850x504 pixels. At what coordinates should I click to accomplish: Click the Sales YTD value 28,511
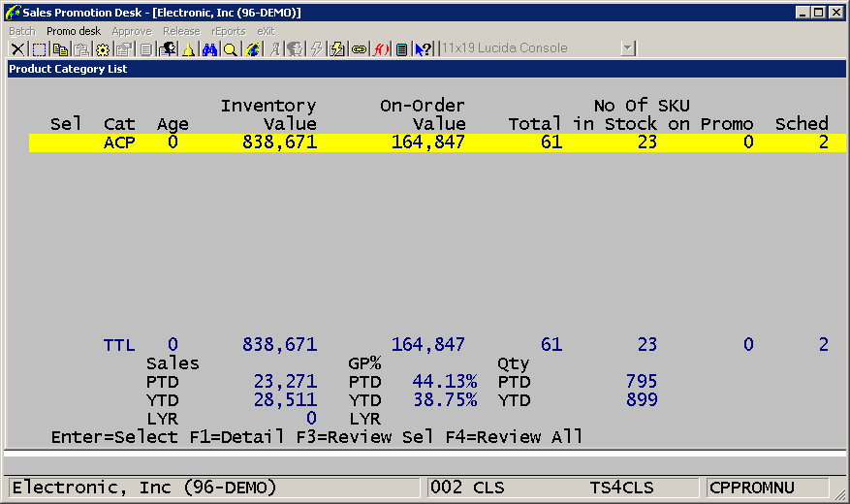coord(285,400)
